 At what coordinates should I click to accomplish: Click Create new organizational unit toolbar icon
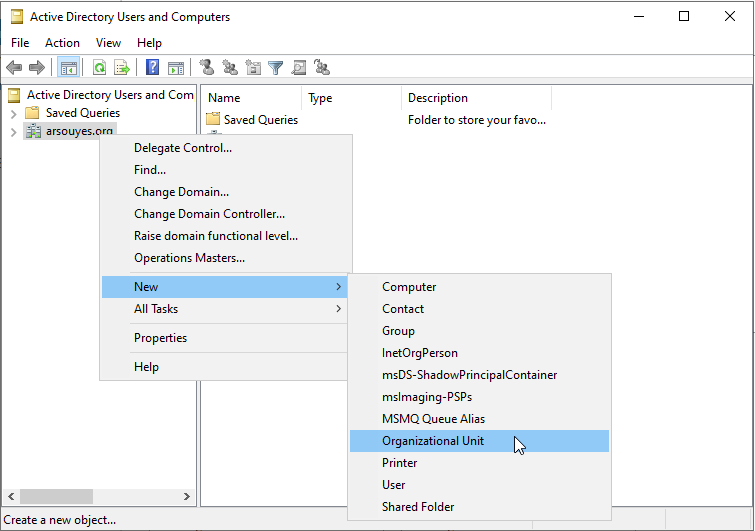(x=253, y=67)
